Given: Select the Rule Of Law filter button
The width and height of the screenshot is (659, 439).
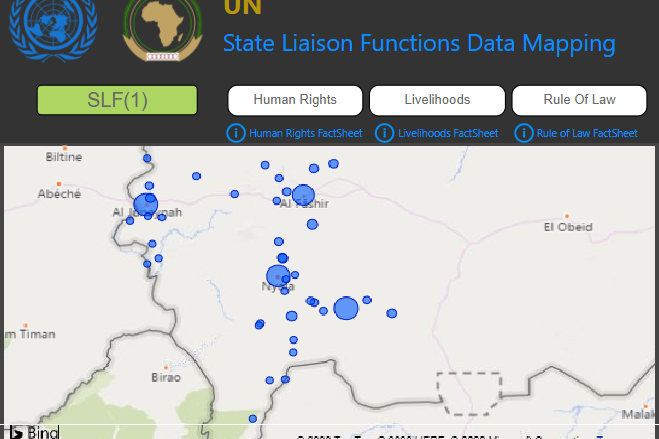Looking at the screenshot, I should coord(579,100).
